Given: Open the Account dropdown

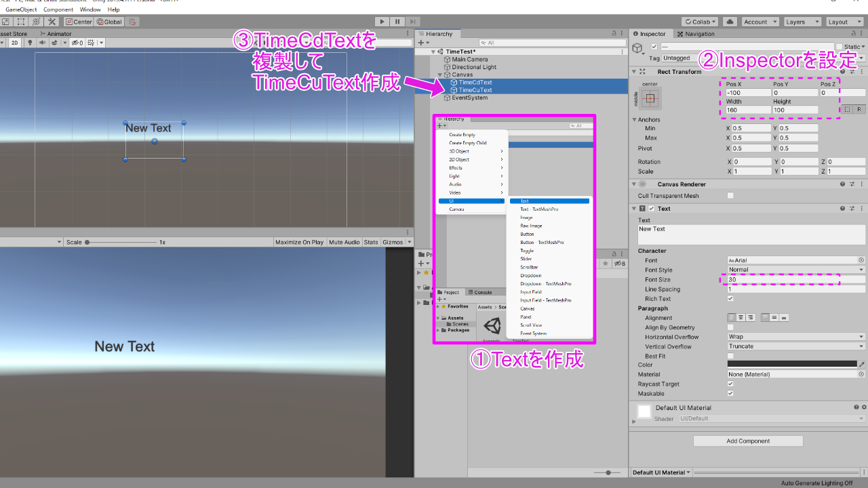Looking at the screenshot, I should [759, 22].
